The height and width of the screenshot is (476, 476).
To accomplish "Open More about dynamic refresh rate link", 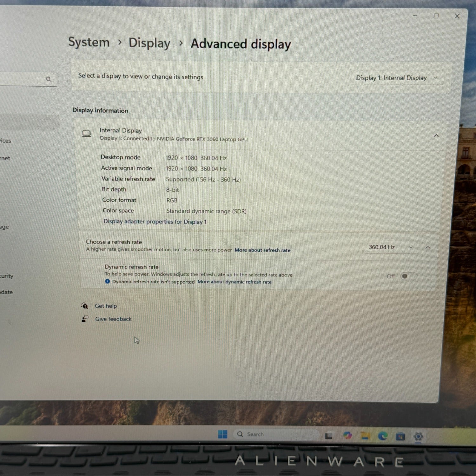I will pyautogui.click(x=235, y=282).
